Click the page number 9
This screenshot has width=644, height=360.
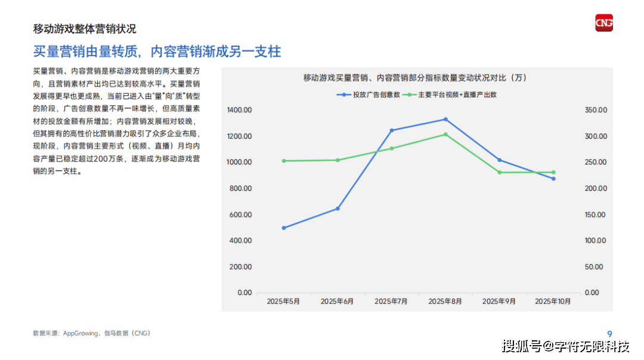(609, 333)
